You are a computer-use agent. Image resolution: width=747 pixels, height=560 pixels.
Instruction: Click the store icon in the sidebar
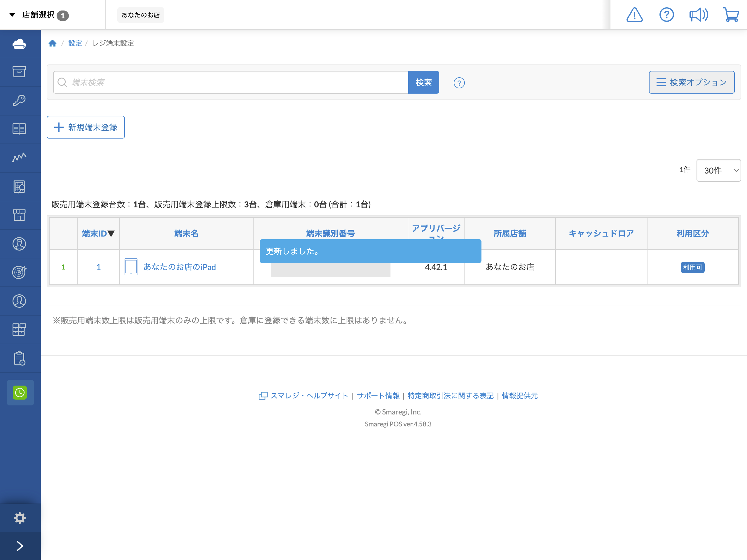coord(20,215)
